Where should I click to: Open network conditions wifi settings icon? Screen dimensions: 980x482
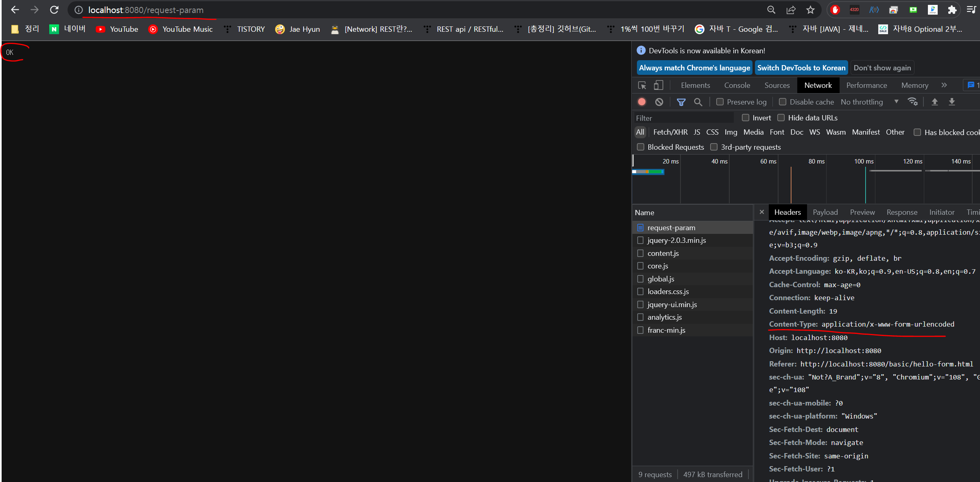point(913,102)
